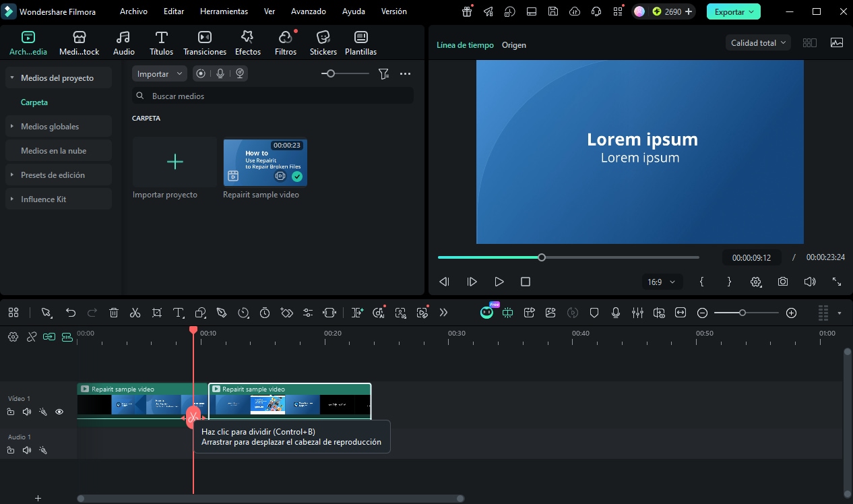Image resolution: width=853 pixels, height=504 pixels.
Task: Open the Efectos panel
Action: [x=248, y=43]
